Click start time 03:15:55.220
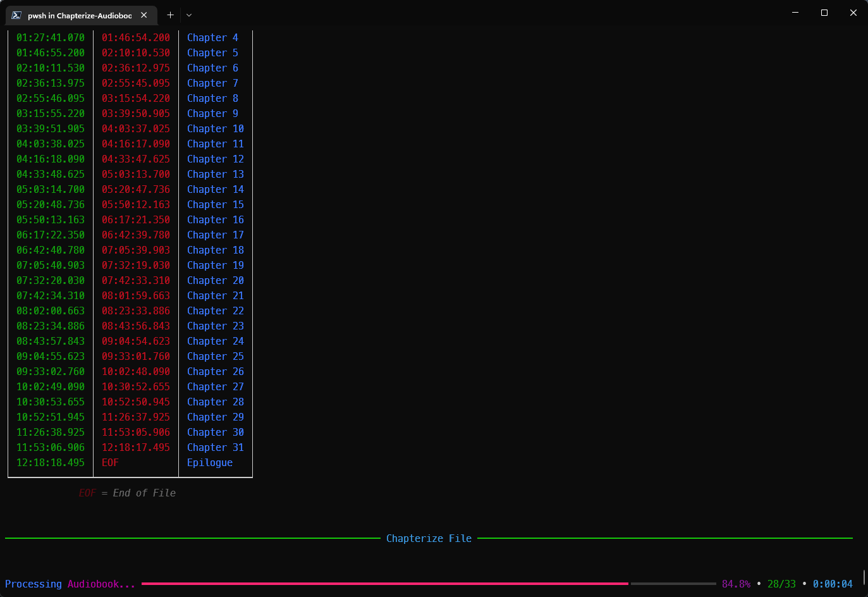This screenshot has height=597, width=868. point(51,114)
